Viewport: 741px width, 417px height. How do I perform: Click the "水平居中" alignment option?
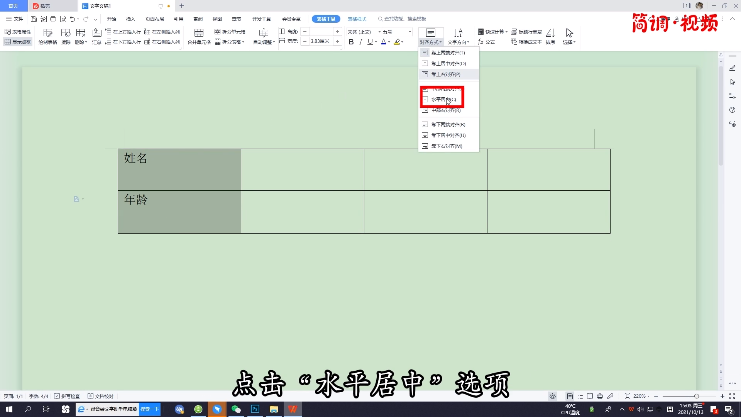(x=441, y=100)
